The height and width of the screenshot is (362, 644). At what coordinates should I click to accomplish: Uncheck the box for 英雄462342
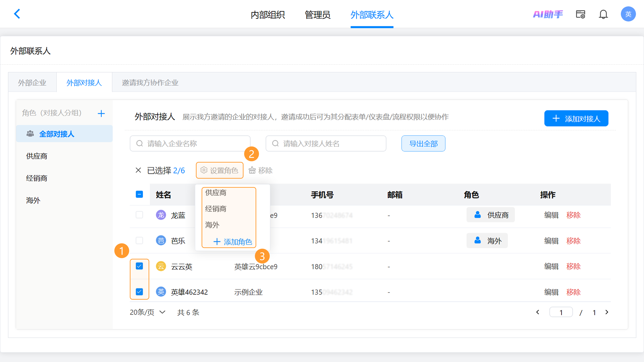pos(139,292)
